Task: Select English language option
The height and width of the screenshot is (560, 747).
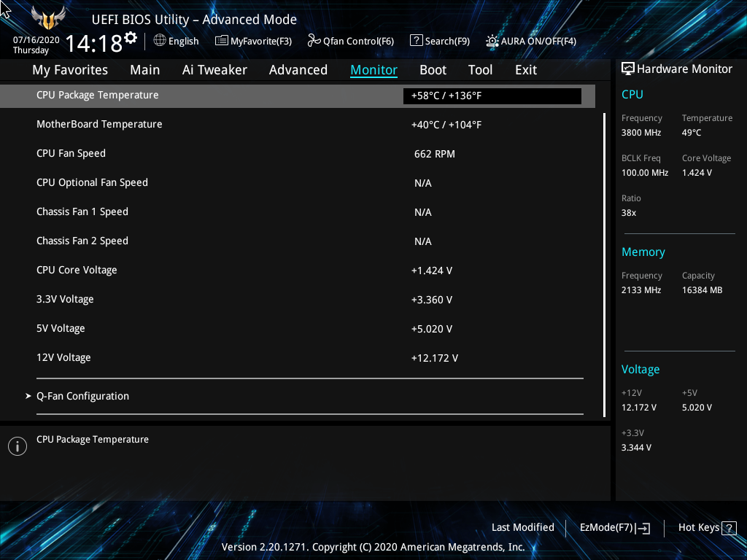Action: tap(183, 41)
